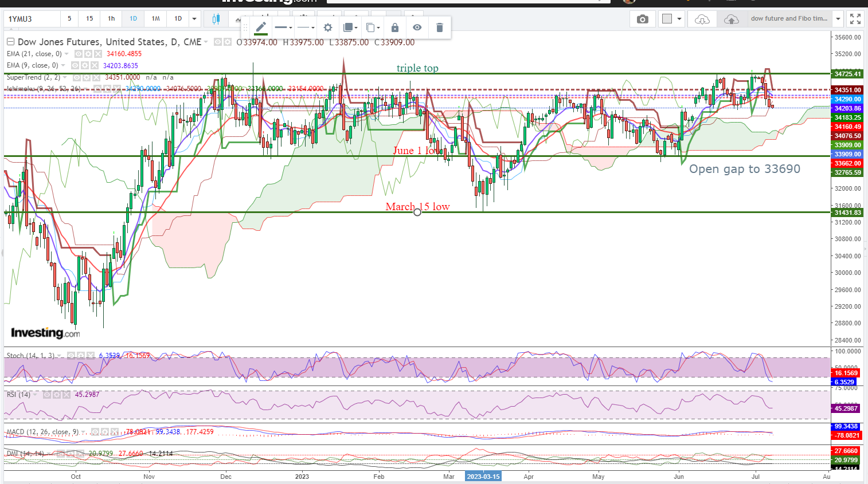868x484 pixels.
Task: Hide the Stoch (14, 1, 3) indicator
Action: tap(71, 356)
